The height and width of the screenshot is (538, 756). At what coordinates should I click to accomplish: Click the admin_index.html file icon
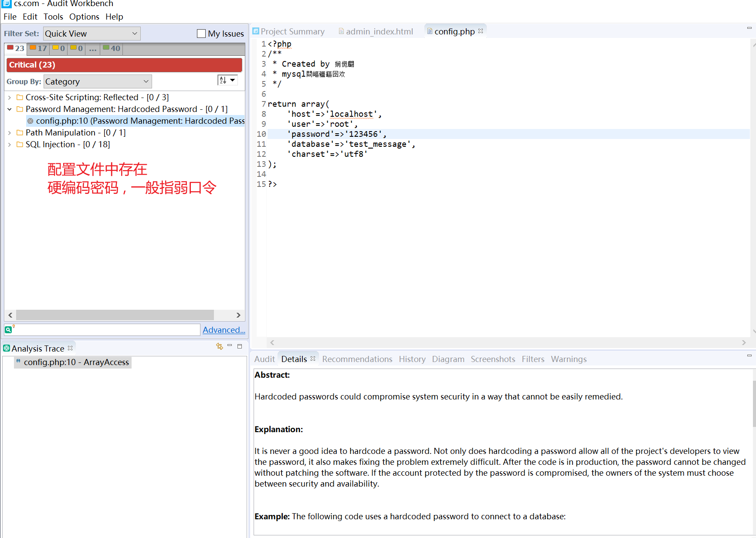[x=342, y=31]
